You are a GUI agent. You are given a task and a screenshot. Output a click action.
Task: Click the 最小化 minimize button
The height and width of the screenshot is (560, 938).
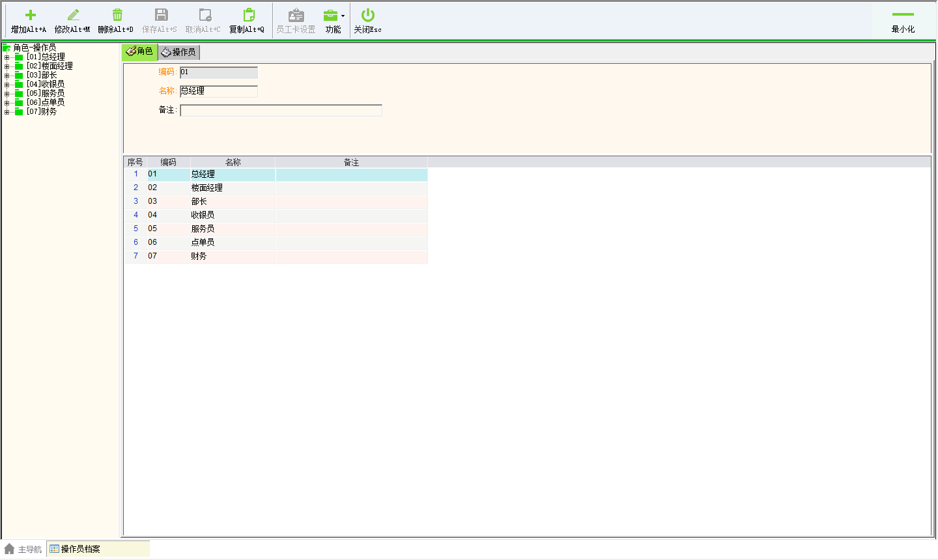coord(903,21)
